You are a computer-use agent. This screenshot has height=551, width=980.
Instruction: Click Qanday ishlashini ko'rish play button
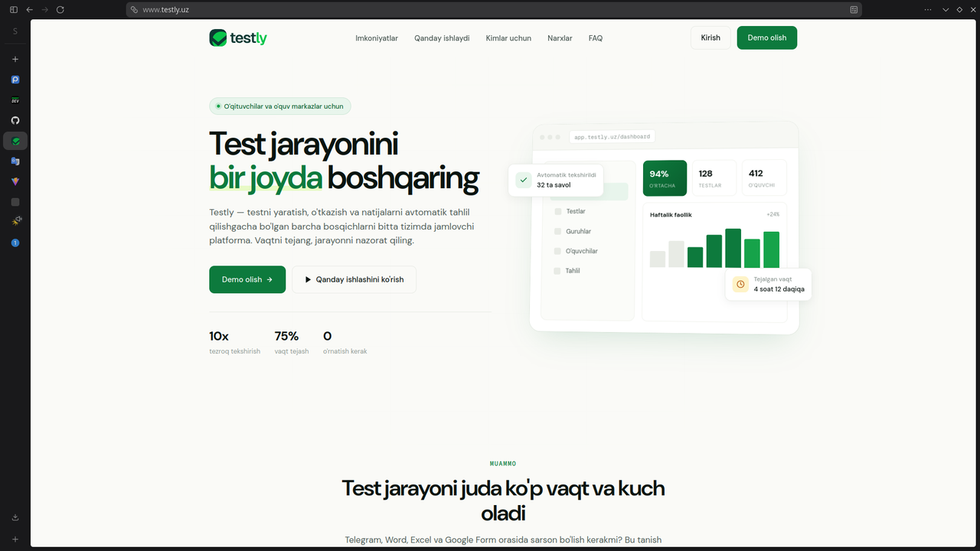tap(354, 279)
